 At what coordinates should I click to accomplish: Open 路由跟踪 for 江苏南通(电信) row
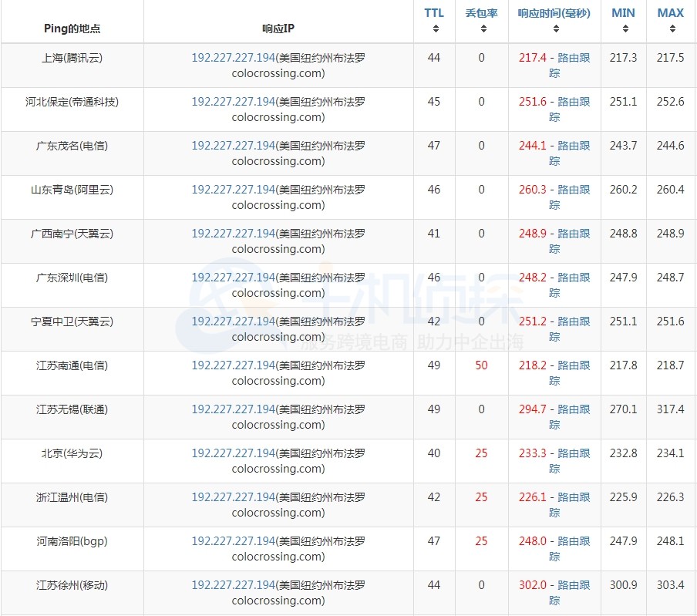574,366
